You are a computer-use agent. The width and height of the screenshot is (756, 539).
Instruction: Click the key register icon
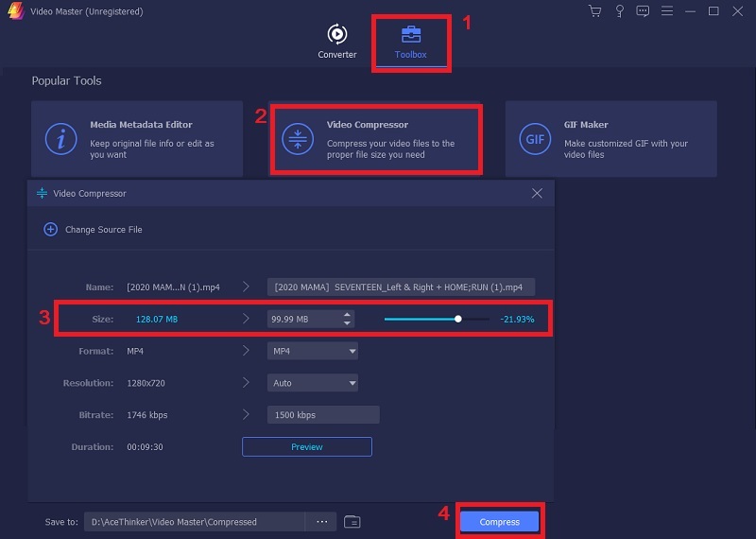(x=620, y=11)
